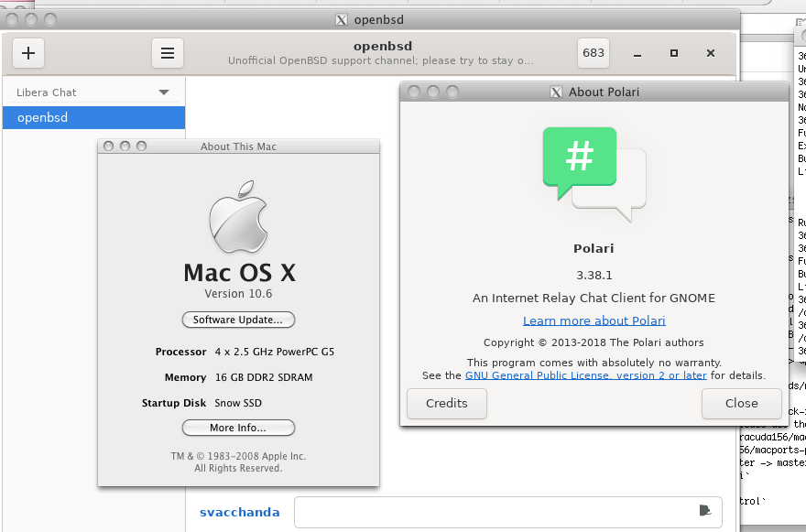Image resolution: width=806 pixels, height=532 pixels.
Task: Click the Apple logo in About This Mac
Action: point(238,217)
